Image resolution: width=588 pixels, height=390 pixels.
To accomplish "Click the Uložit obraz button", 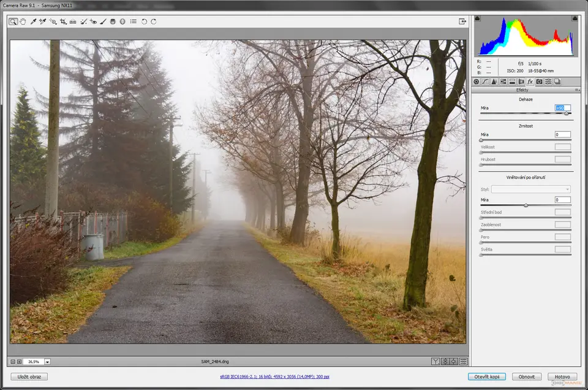I will 29,377.
